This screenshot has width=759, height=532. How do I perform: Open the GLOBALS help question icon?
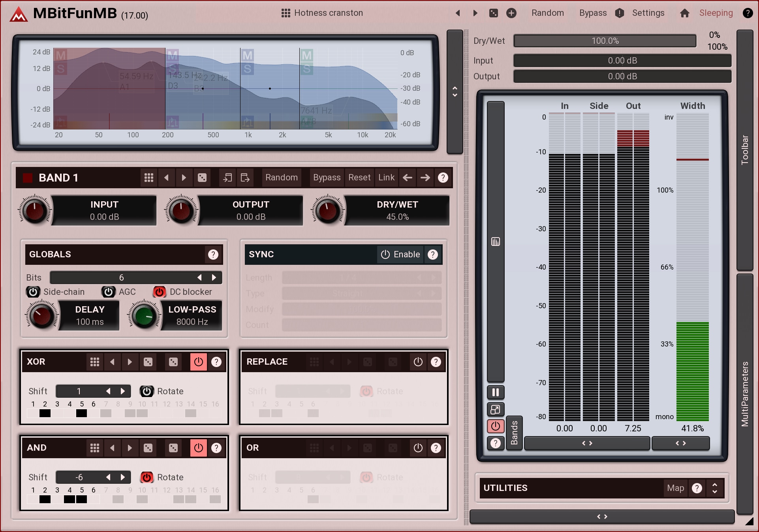213,255
